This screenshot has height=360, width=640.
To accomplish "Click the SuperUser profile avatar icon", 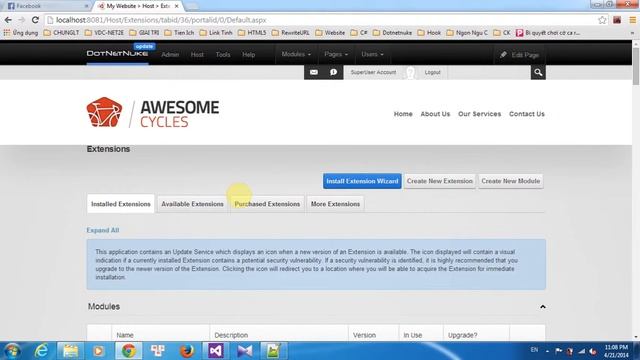I will pyautogui.click(x=410, y=72).
